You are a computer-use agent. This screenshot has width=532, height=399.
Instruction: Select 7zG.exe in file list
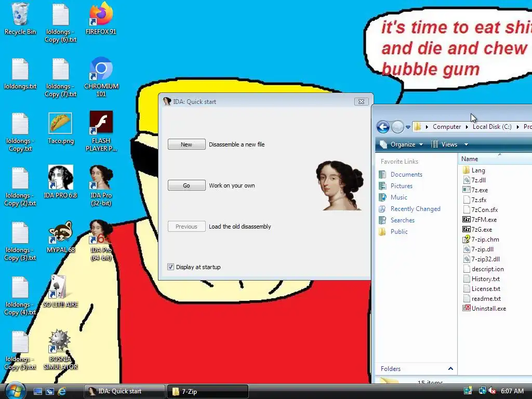(x=477, y=229)
